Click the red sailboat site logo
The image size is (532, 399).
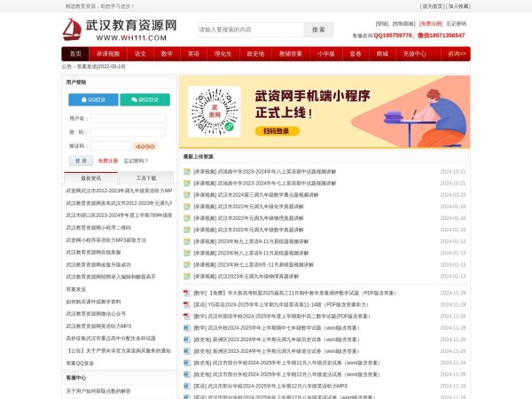click(x=72, y=31)
